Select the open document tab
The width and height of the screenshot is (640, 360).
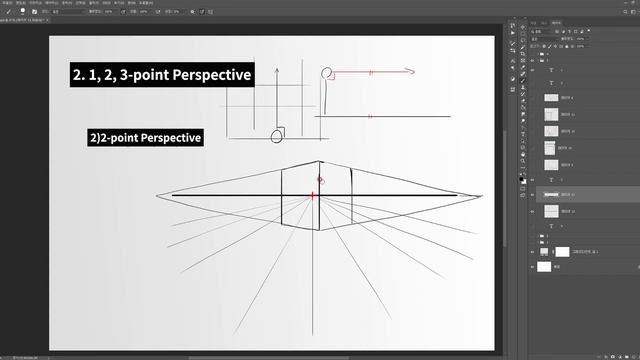point(24,20)
